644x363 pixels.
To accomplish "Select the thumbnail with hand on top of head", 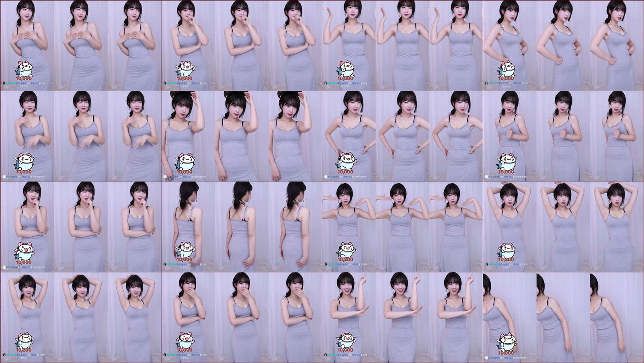I will coord(242,136).
